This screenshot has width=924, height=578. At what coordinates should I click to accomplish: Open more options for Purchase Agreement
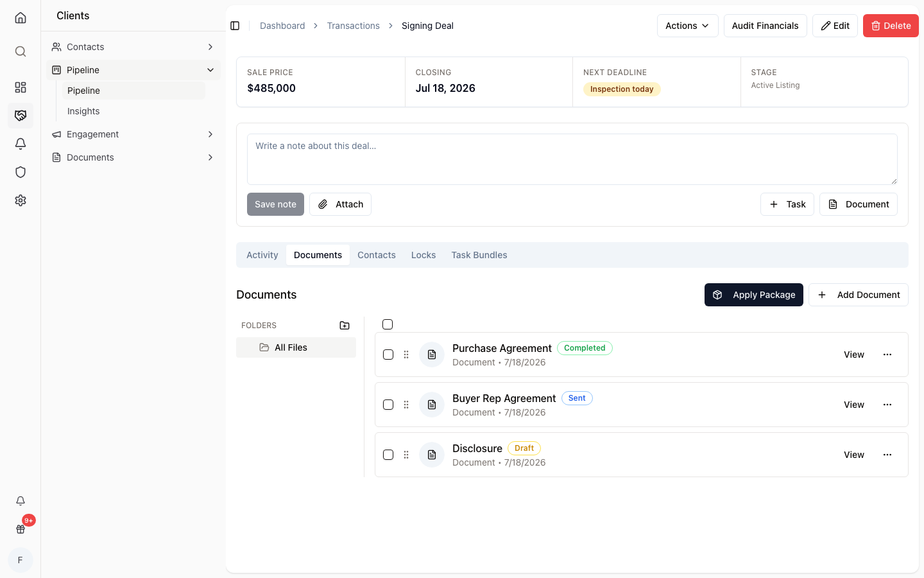coord(887,355)
